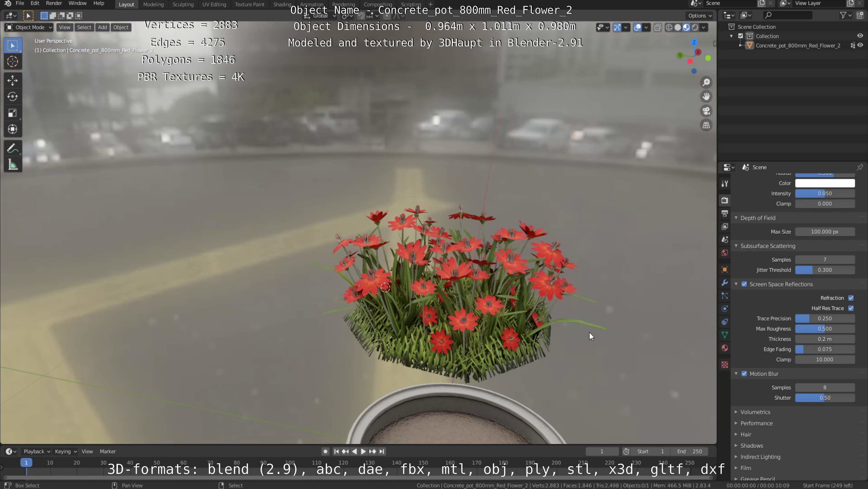868x489 pixels.
Task: Activate the Rotate tool
Action: point(13,97)
